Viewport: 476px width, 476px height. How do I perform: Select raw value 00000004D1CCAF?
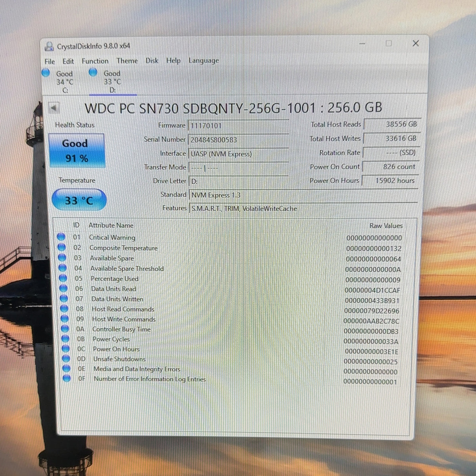tap(372, 290)
